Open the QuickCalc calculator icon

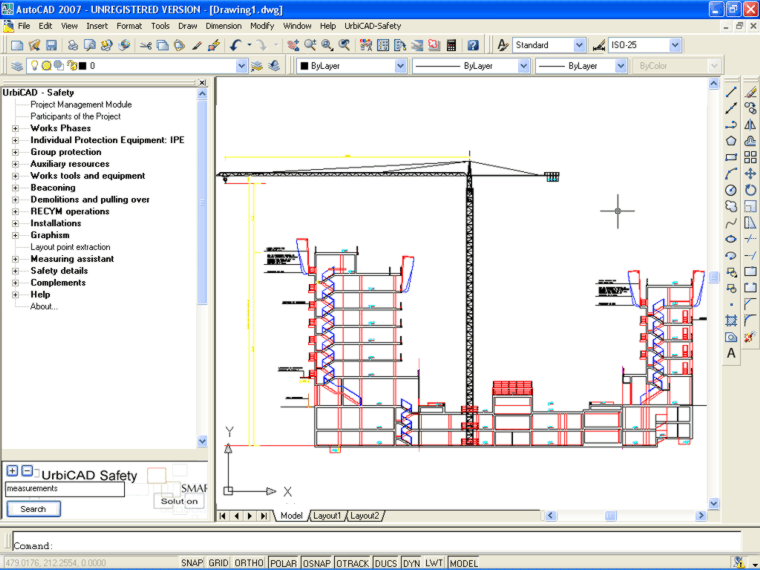pyautogui.click(x=451, y=45)
